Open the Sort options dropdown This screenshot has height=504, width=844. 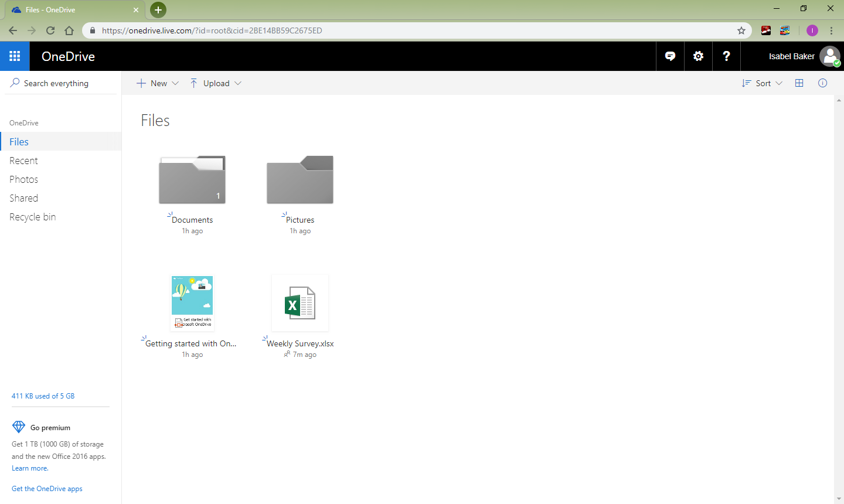(762, 83)
